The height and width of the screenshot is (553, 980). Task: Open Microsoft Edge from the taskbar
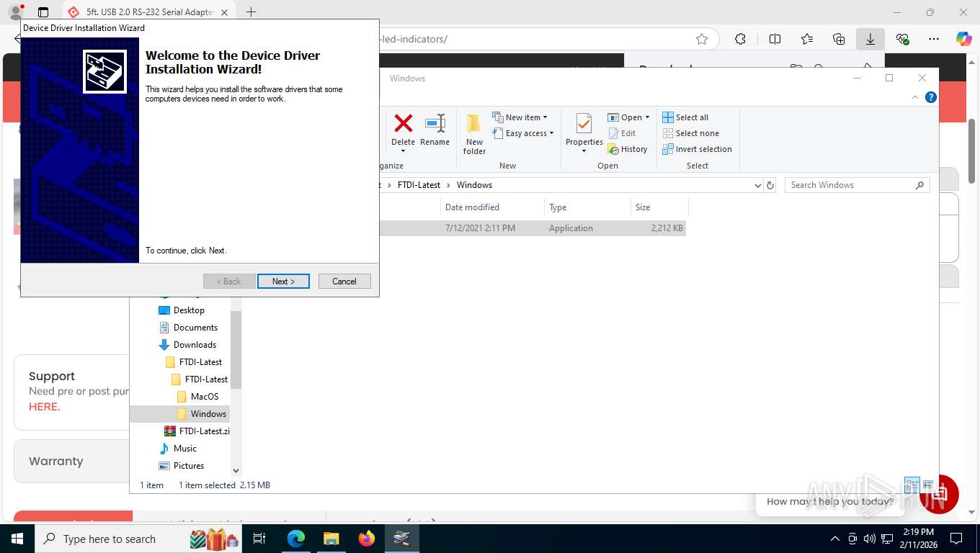(296, 539)
